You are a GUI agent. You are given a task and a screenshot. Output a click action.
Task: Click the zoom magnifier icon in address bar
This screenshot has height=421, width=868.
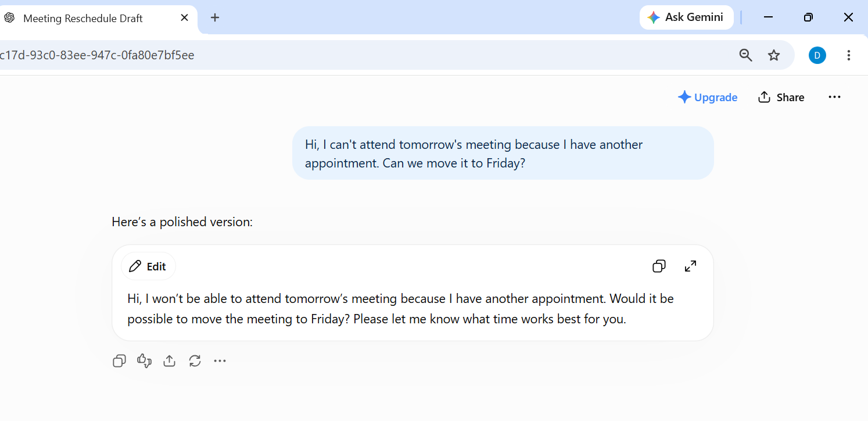tap(745, 55)
